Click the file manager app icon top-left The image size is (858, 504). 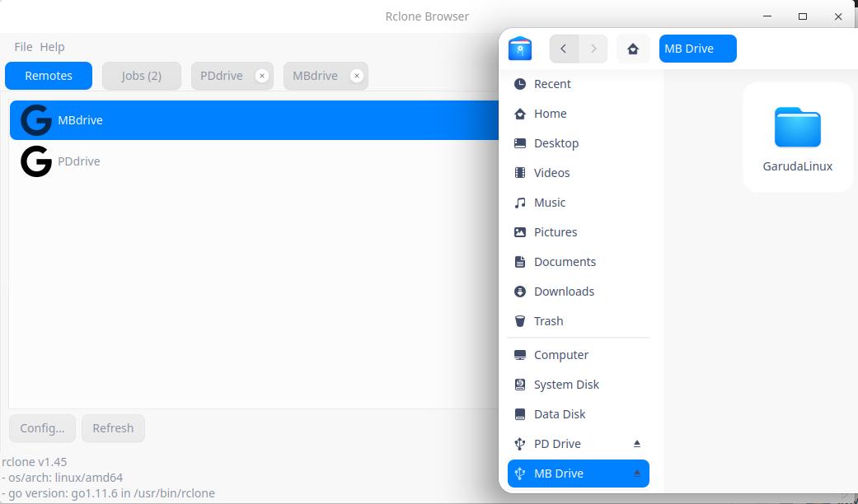tap(519, 49)
